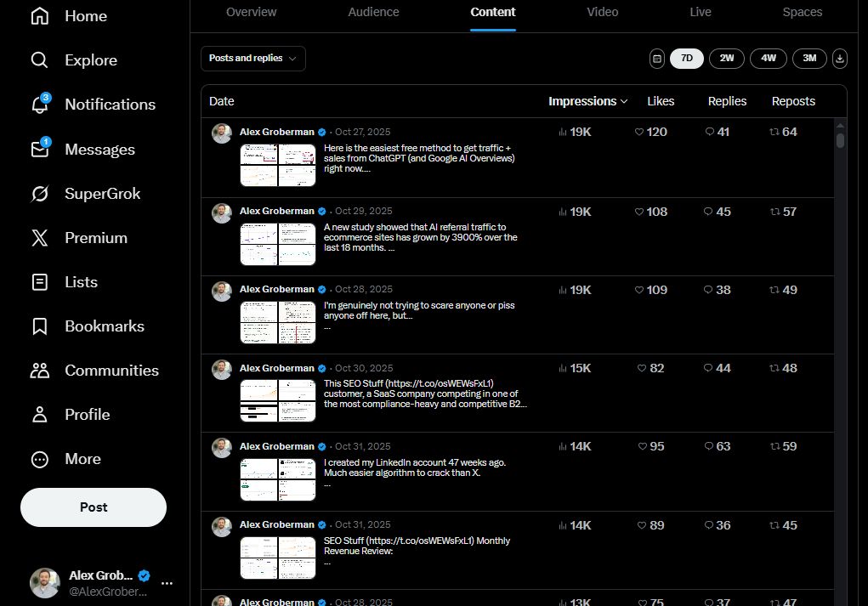Open the Premium X icon
The height and width of the screenshot is (606, 868).
[x=39, y=238]
